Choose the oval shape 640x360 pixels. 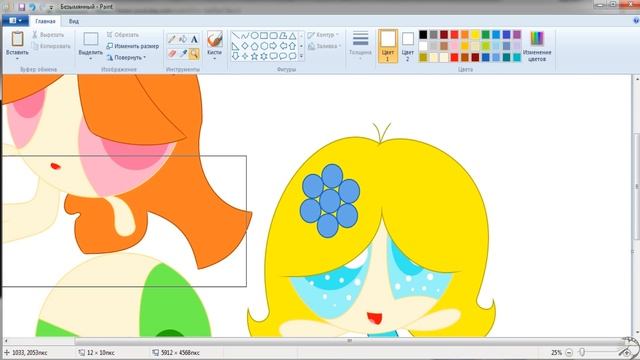(x=254, y=36)
